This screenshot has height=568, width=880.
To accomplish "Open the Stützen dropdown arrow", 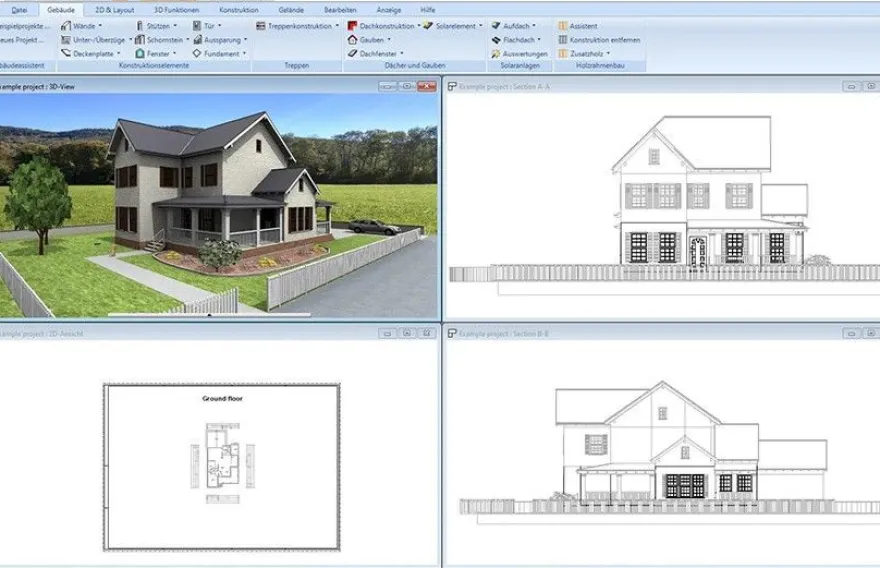I will tap(175, 26).
